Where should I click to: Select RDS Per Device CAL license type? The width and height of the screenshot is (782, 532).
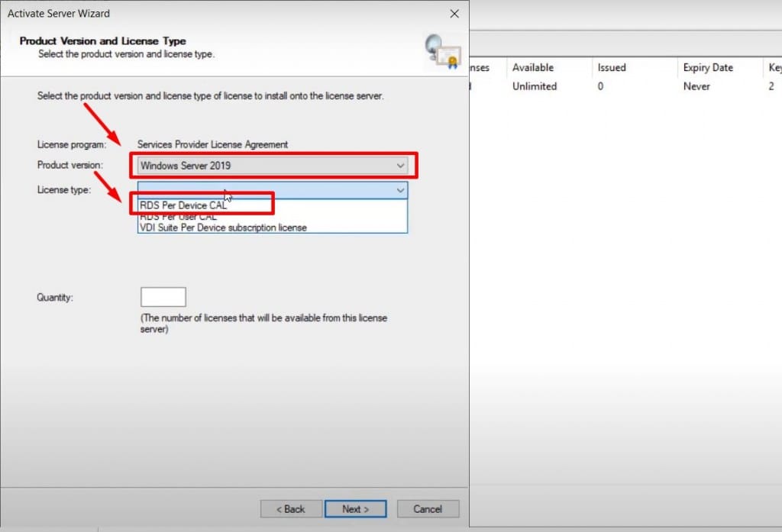click(202, 204)
